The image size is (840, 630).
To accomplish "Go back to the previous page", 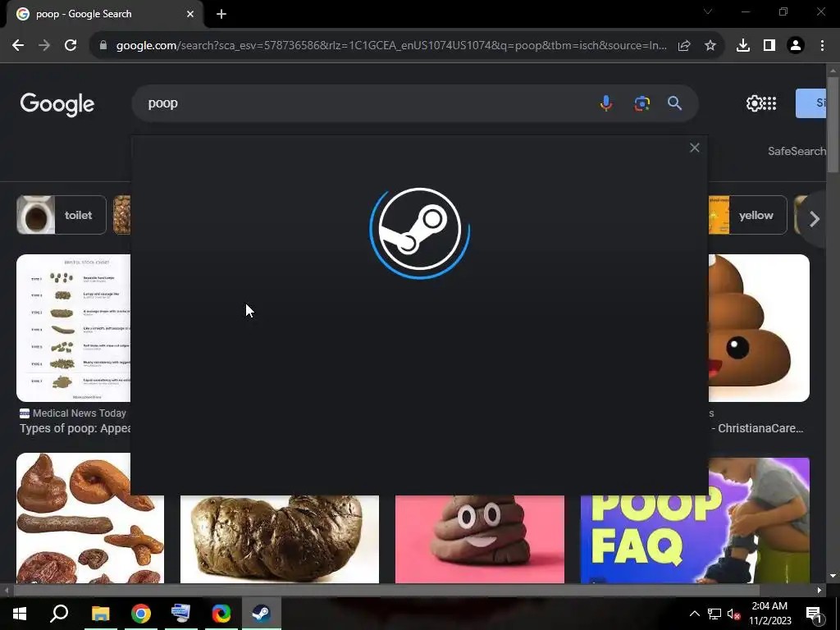I will [18, 46].
